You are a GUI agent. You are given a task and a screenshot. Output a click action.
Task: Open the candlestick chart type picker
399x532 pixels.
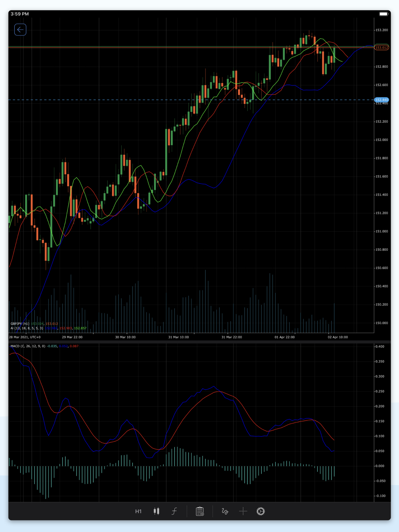(x=156, y=511)
